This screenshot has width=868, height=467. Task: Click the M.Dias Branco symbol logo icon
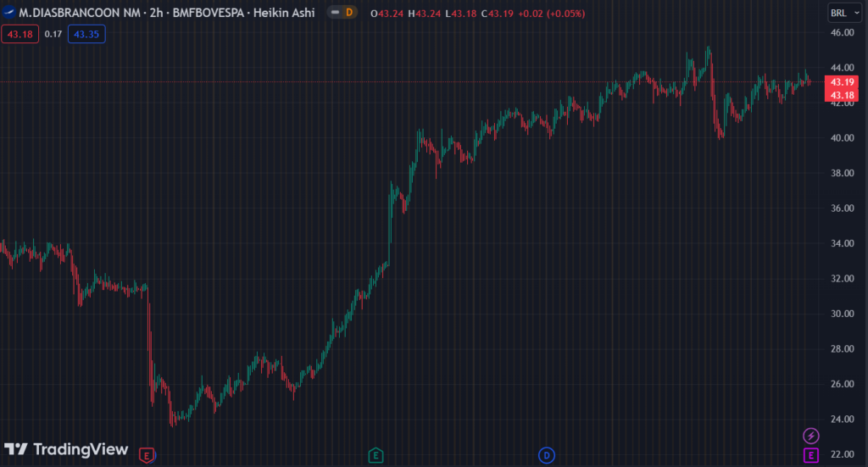pos(8,12)
